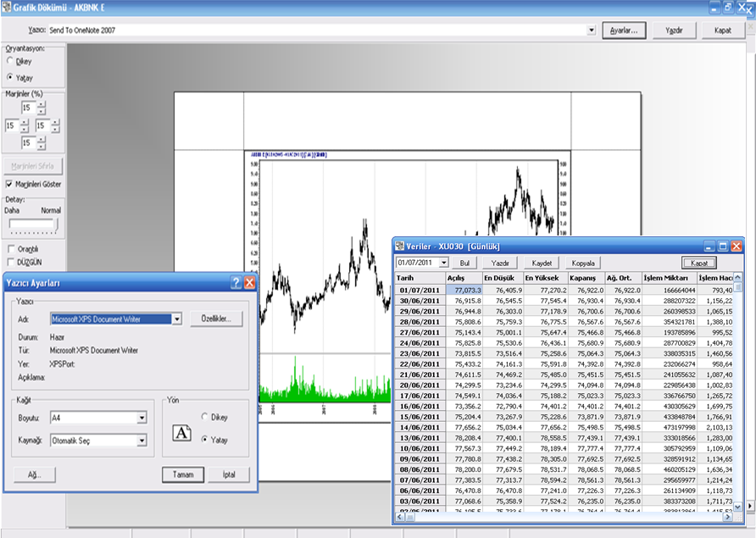The width and height of the screenshot is (756, 538).
Task: Click the Detay slider handle
Action: click(x=57, y=225)
